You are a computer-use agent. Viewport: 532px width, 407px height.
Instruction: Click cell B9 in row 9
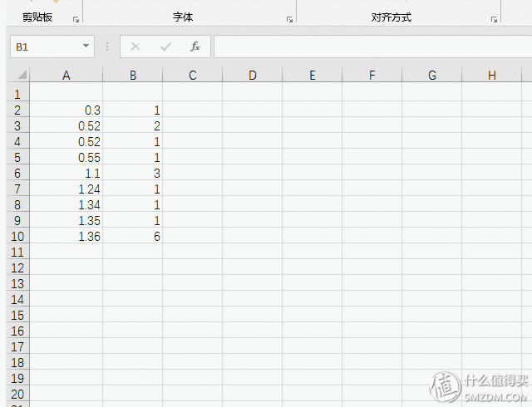(133, 220)
